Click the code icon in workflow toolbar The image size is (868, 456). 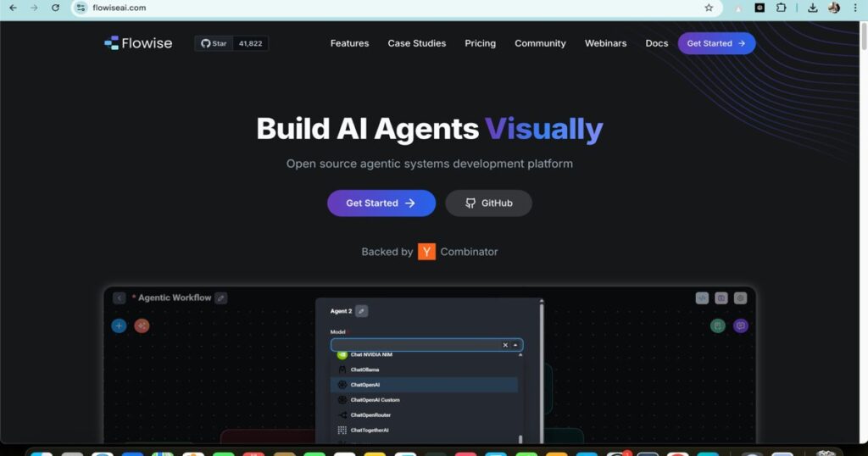tap(702, 298)
